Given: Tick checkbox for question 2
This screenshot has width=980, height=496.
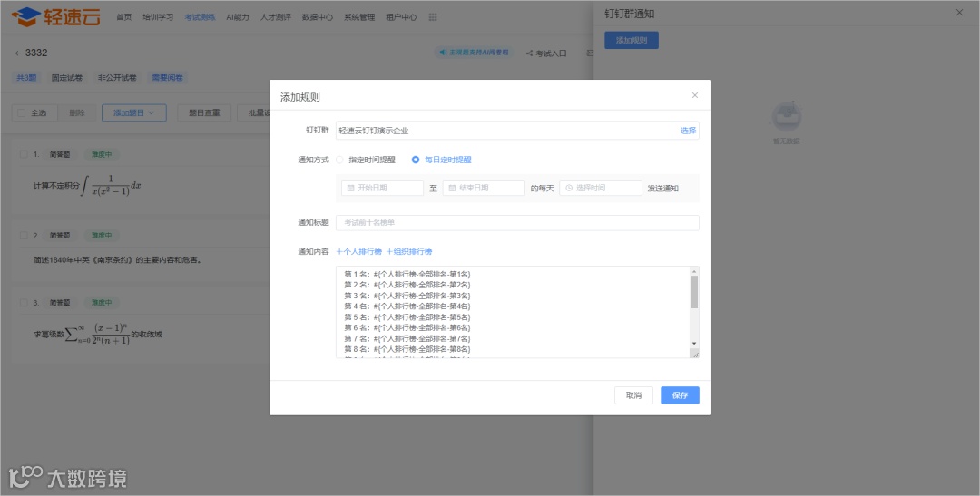Looking at the screenshot, I should 24,236.
